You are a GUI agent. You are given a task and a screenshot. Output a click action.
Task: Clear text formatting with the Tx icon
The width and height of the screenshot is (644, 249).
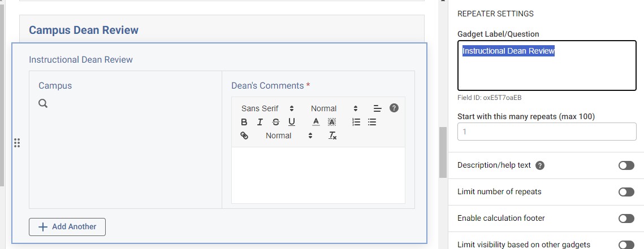tap(332, 136)
